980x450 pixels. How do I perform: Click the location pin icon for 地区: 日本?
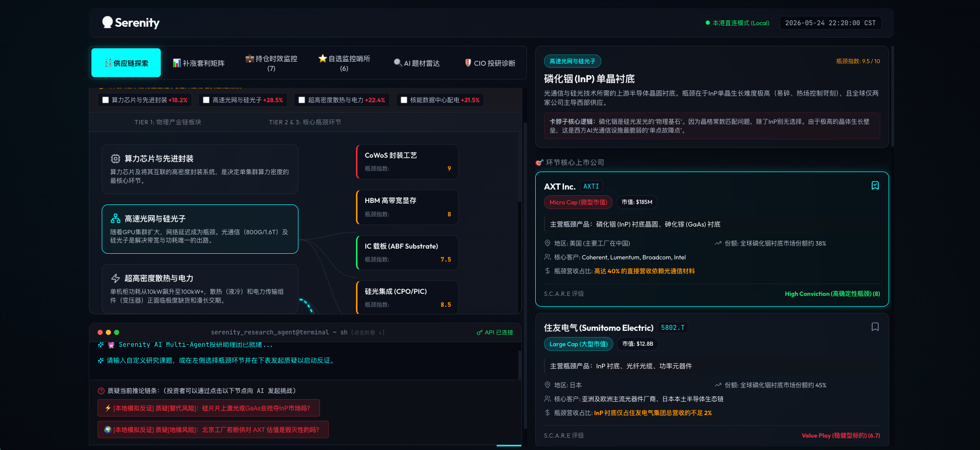(548, 385)
